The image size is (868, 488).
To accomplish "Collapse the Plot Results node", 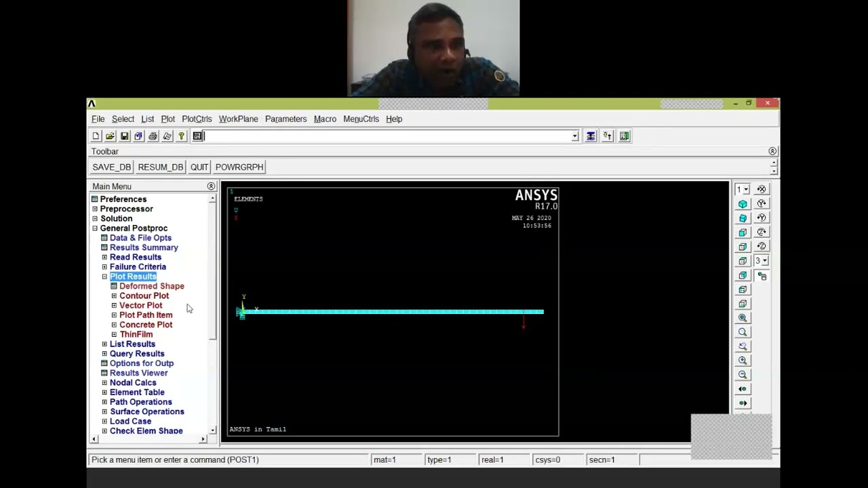I will pyautogui.click(x=104, y=277).
